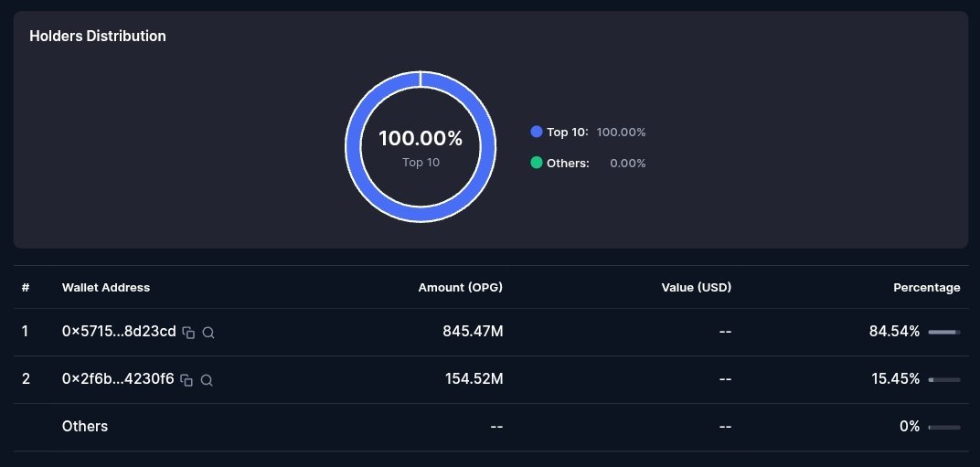
Task: Select the 15.45% percentage value
Action: coord(896,379)
